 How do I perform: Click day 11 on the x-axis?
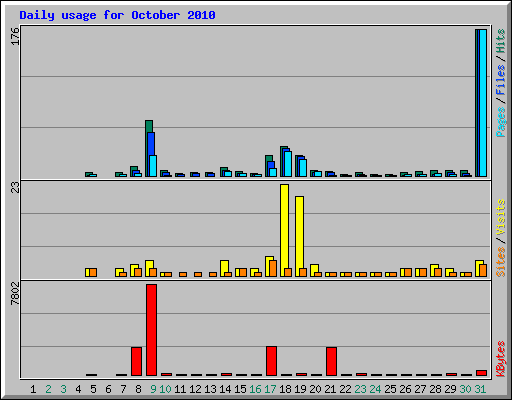(180, 389)
